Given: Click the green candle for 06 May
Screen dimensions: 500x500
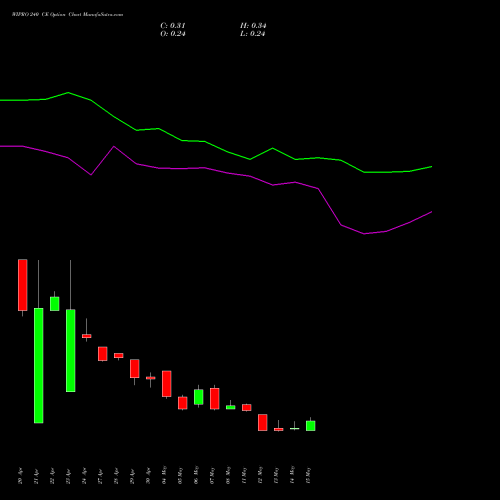Looking at the screenshot, I should pos(199,397).
